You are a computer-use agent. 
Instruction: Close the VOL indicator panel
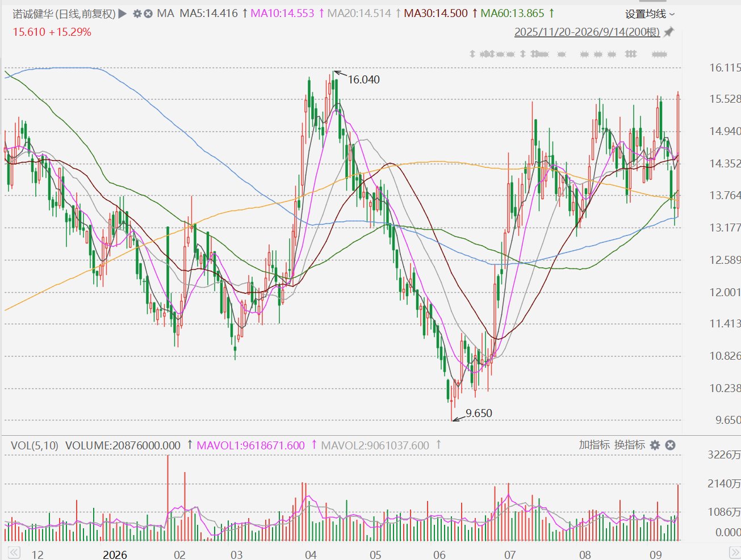[x=670, y=445]
